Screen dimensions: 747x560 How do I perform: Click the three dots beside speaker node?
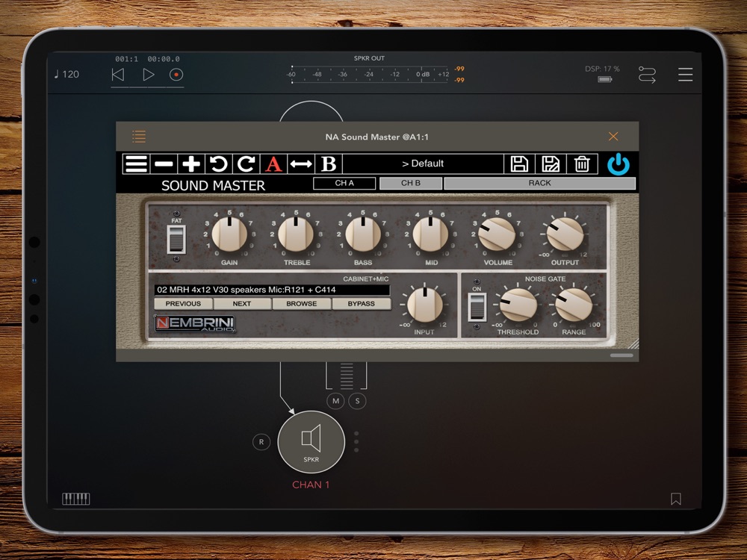356,442
